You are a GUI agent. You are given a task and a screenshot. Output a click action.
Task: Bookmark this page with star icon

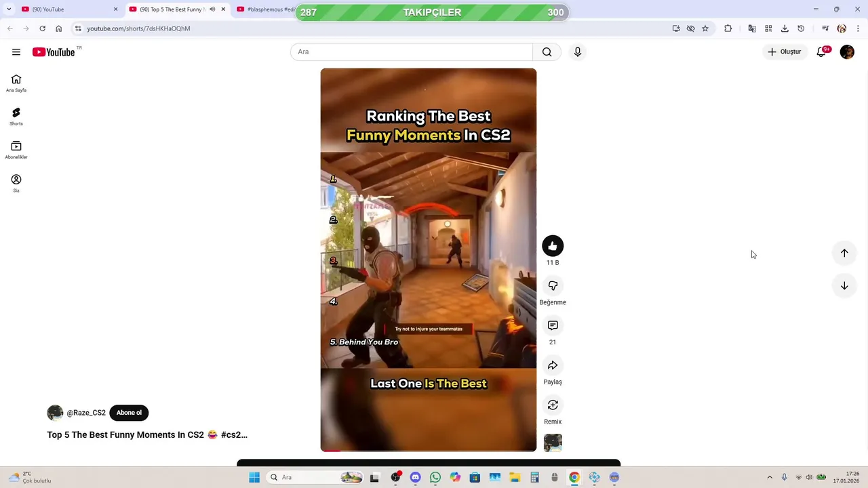(705, 28)
